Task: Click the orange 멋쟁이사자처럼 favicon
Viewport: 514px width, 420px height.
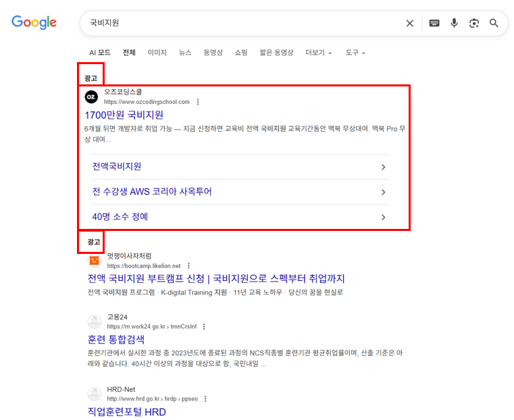Action: (95, 261)
